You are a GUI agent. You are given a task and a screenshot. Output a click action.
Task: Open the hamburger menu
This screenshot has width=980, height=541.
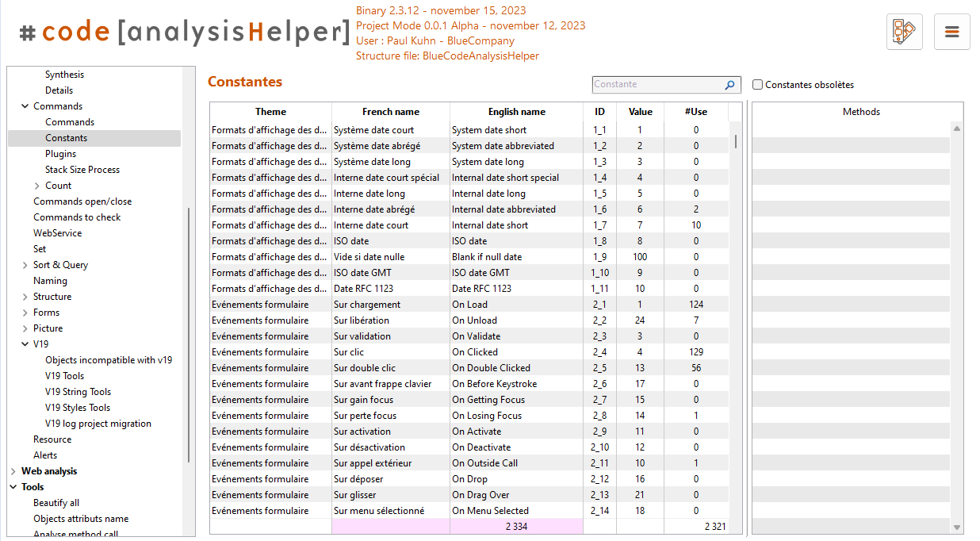click(951, 32)
